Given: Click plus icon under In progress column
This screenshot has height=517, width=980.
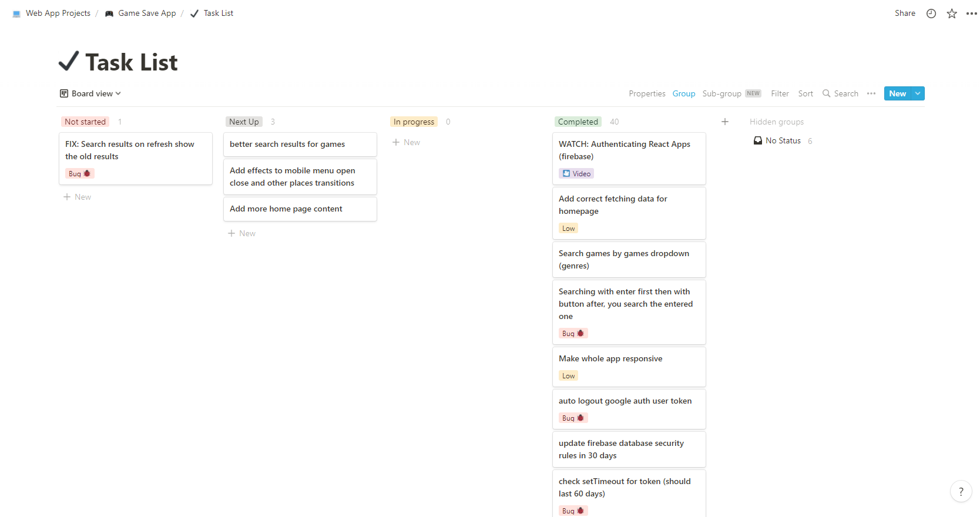Looking at the screenshot, I should [396, 142].
